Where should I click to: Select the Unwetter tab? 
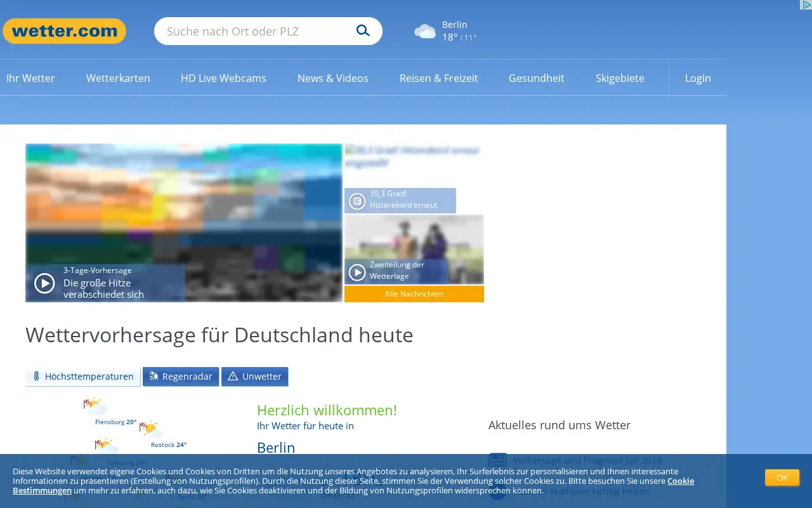click(254, 377)
